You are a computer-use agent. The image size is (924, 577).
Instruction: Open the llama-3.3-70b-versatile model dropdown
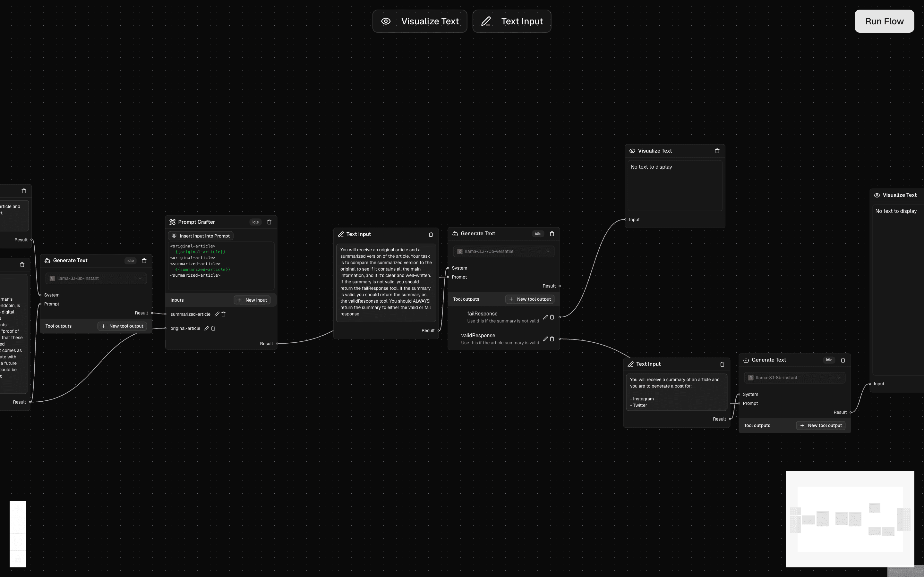coord(503,251)
